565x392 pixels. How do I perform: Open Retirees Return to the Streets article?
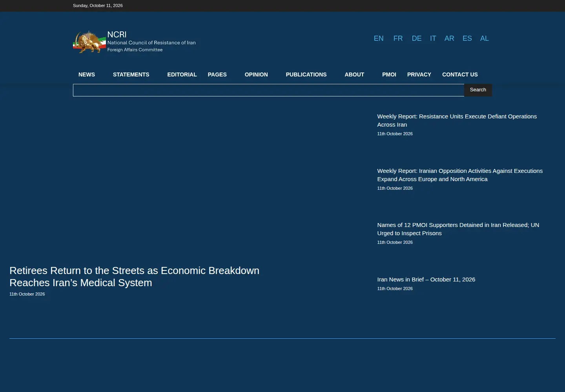[x=134, y=277]
